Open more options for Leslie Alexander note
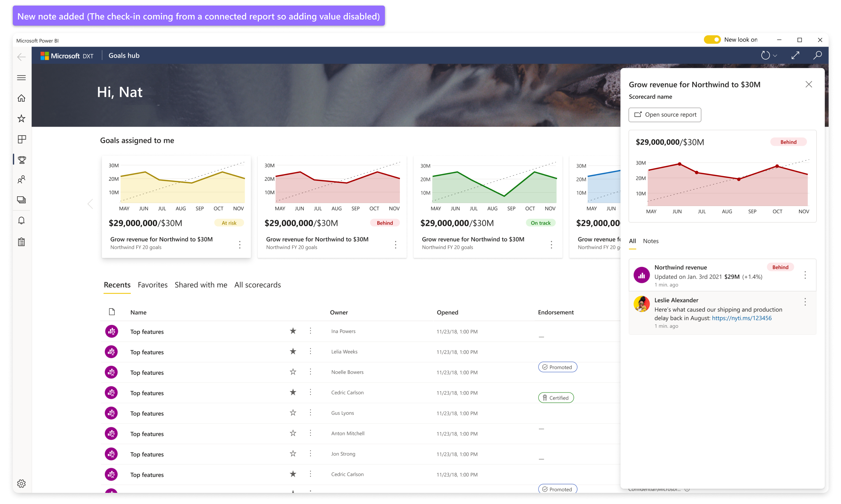 805,302
